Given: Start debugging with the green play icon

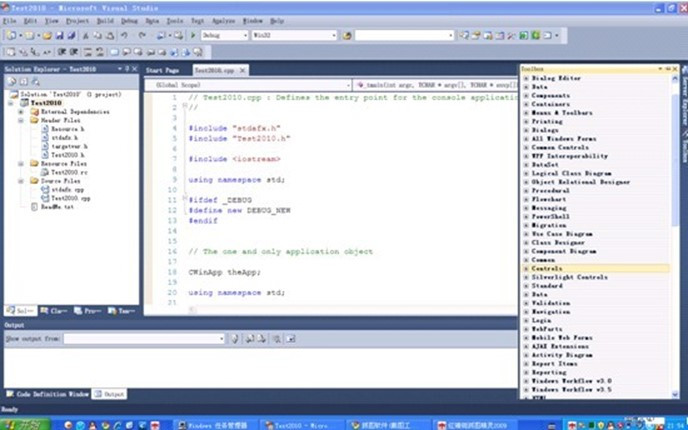Looking at the screenshot, I should pyautogui.click(x=193, y=35).
